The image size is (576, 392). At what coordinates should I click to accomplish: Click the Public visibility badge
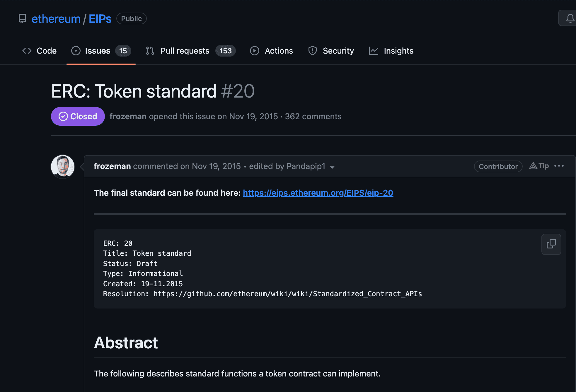coord(131,18)
